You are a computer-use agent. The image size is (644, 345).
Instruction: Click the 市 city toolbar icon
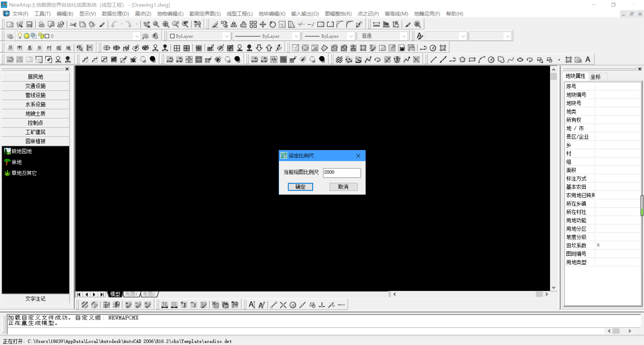pos(20,48)
